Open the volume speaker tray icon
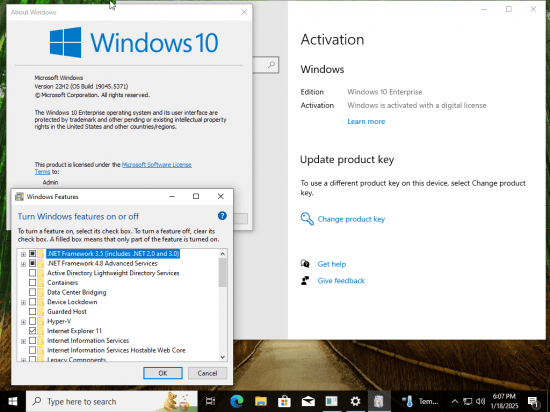This screenshot has width=550, height=412. (481, 401)
